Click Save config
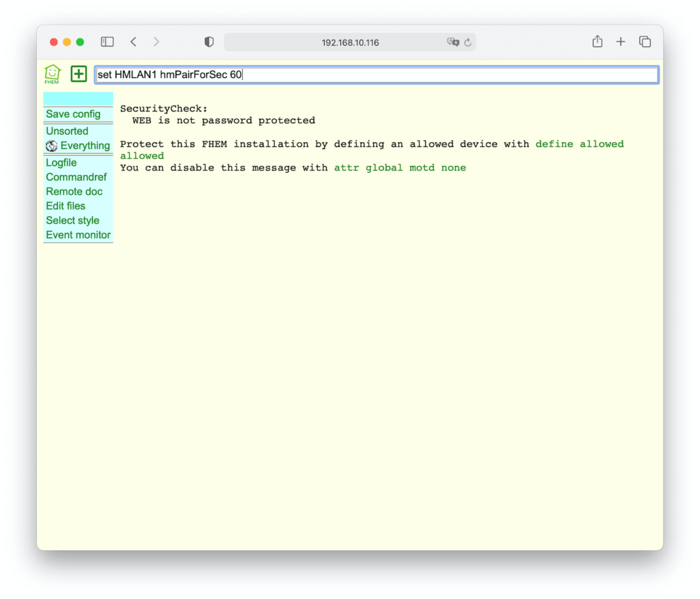The image size is (700, 599). point(73,114)
